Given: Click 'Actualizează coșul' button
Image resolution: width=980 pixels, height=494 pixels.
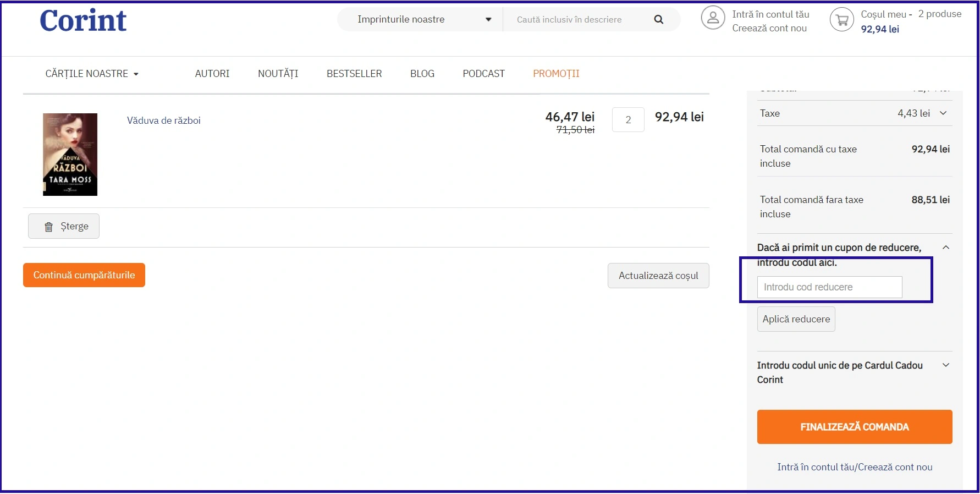Looking at the screenshot, I should tap(658, 276).
